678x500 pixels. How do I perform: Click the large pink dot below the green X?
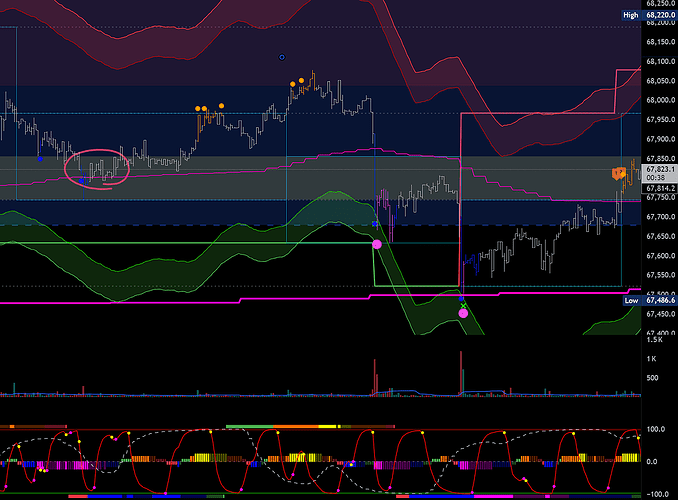click(x=463, y=313)
